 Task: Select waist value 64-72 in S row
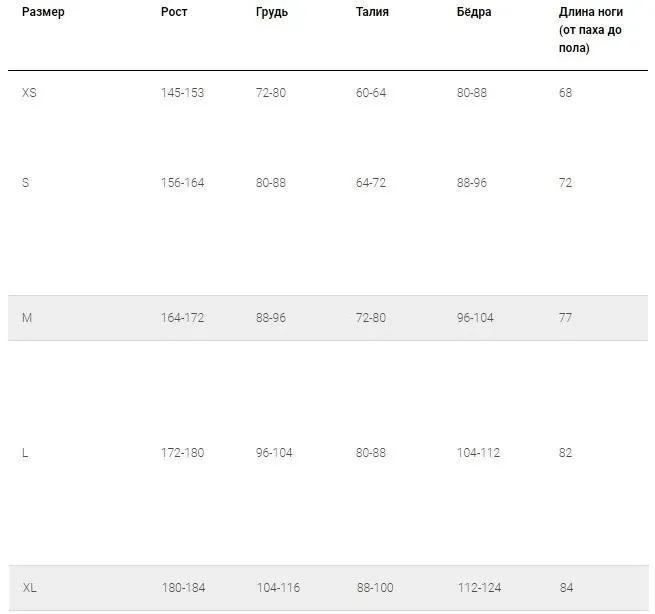[371, 183]
